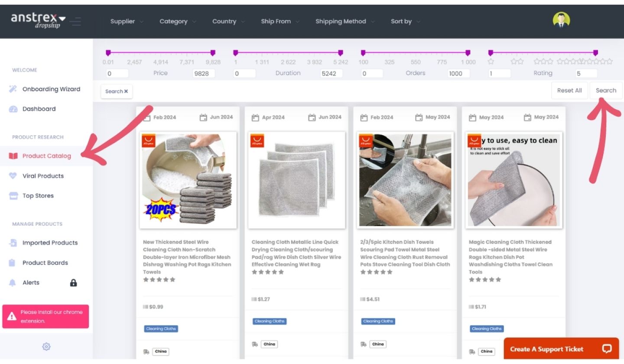Click the Create A Support Ticket button
The width and height of the screenshot is (624, 364).
click(561, 349)
